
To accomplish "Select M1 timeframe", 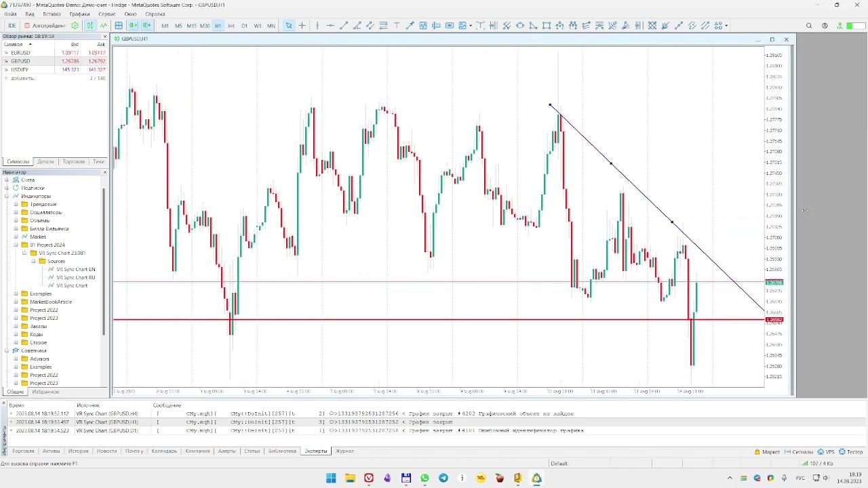I will 165,26.
